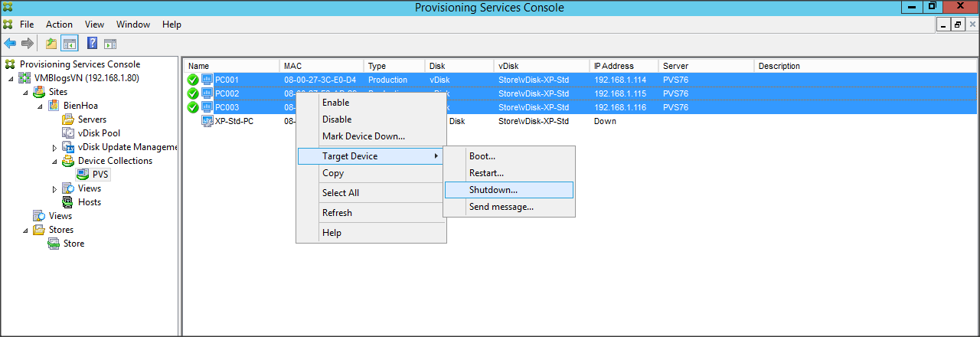Screen dimensions: 980x337
Task: Collapse the Stores tree node
Action: coord(25,230)
